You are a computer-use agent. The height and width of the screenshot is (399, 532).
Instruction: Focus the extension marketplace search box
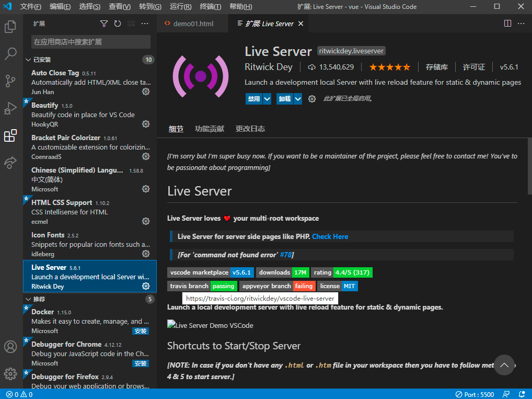point(91,42)
